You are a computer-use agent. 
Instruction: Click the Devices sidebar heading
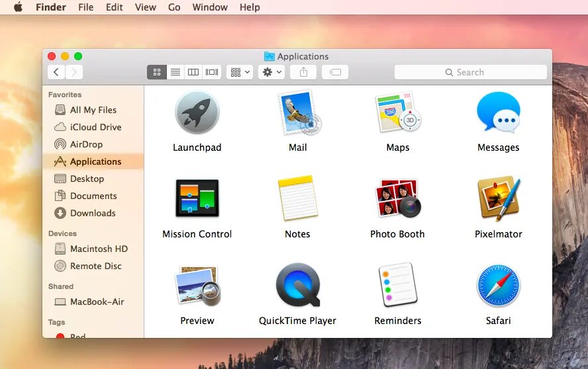click(x=62, y=233)
